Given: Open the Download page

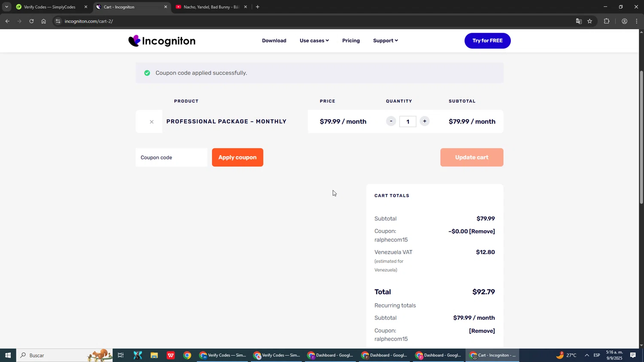Looking at the screenshot, I should point(274,41).
